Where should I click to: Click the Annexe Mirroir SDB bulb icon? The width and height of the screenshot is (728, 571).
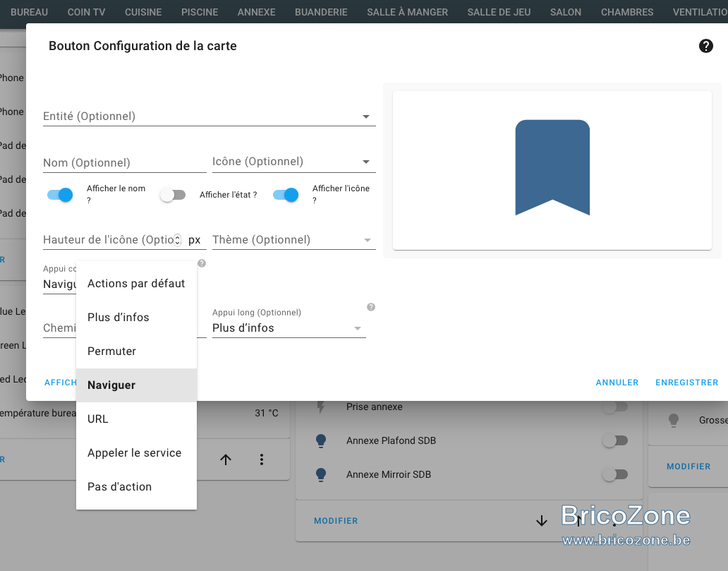click(321, 474)
